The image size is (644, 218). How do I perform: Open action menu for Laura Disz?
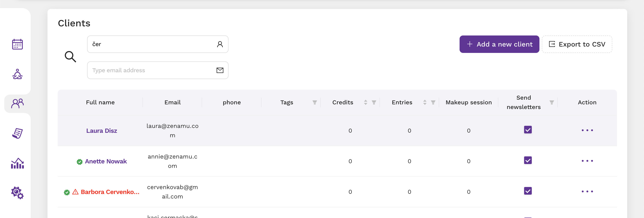coord(587,130)
